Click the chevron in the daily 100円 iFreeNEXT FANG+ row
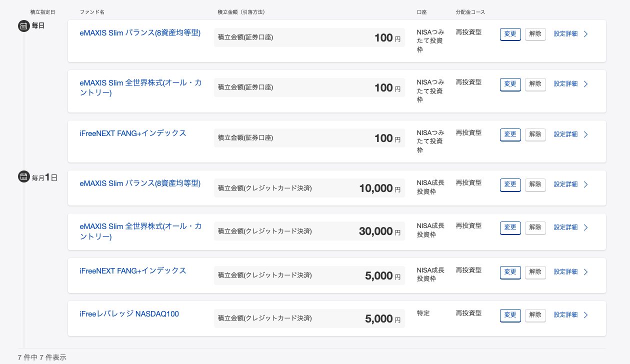Image resolution: width=630 pixels, height=364 pixels. pyautogui.click(x=586, y=134)
